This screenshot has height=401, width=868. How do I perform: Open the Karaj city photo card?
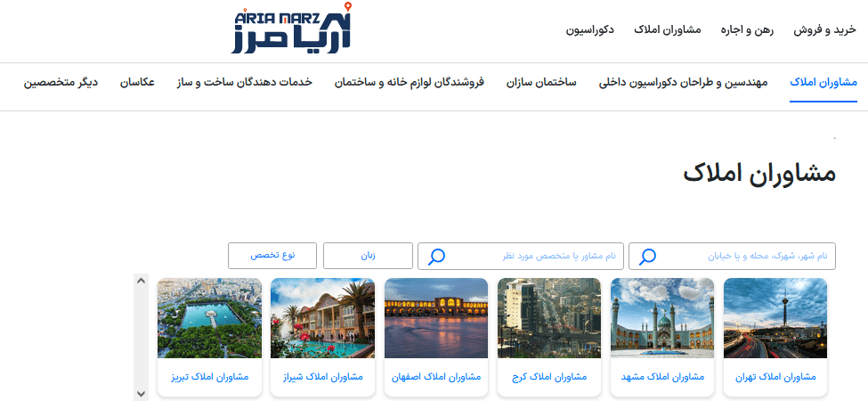point(549,318)
